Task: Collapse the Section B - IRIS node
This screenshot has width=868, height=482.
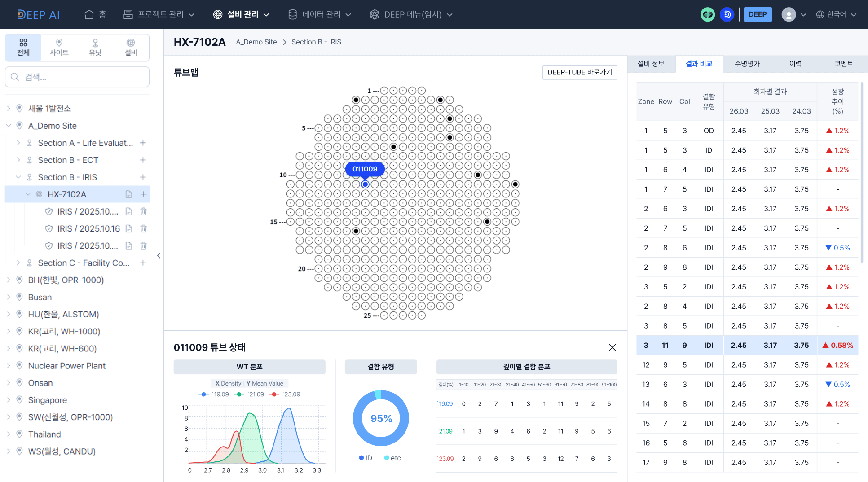Action: click(18, 177)
